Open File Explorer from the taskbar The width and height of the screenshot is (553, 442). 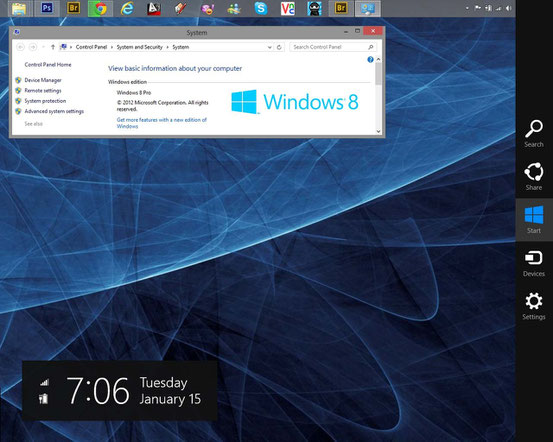click(x=19, y=8)
